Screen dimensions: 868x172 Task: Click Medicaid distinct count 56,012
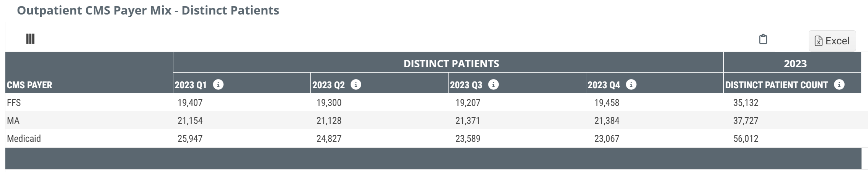coord(746,138)
